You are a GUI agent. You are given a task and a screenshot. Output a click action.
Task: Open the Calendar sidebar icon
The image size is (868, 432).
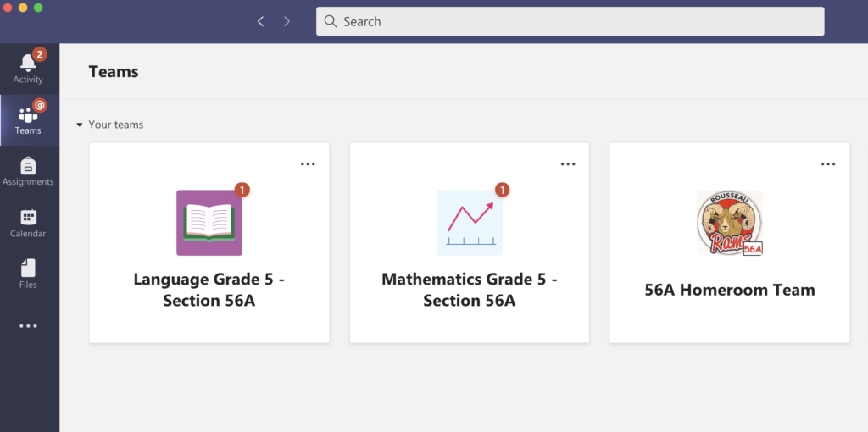(x=28, y=219)
